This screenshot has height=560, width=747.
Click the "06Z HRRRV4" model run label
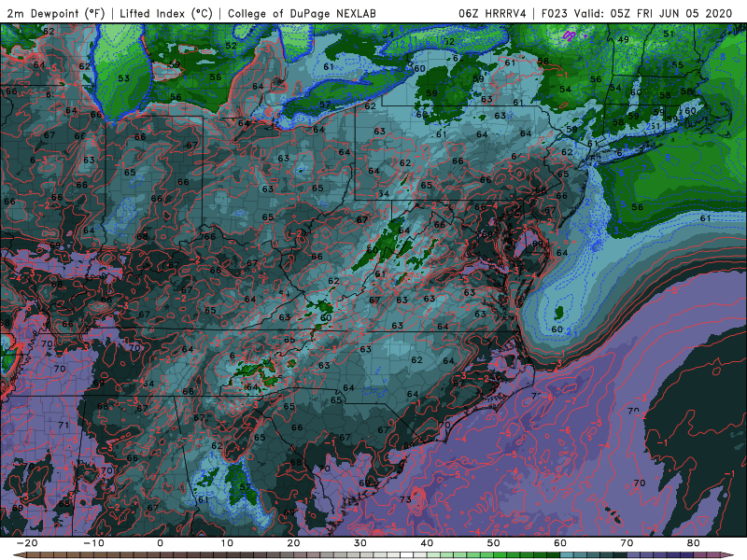point(492,13)
